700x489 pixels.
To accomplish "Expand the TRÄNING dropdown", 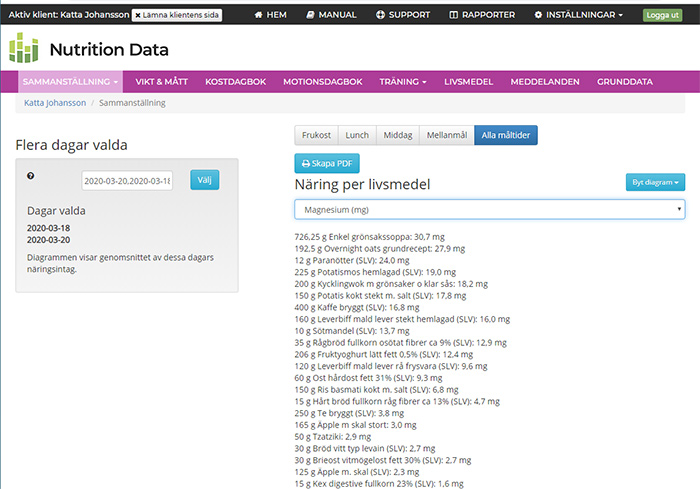I will [403, 81].
